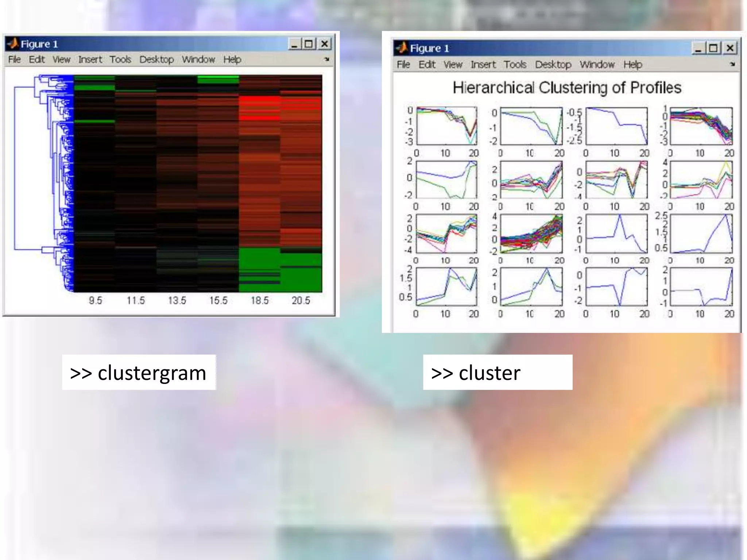Viewport: 747px width, 560px height.
Task: Maximize the clustergram figure window
Action: pos(309,44)
